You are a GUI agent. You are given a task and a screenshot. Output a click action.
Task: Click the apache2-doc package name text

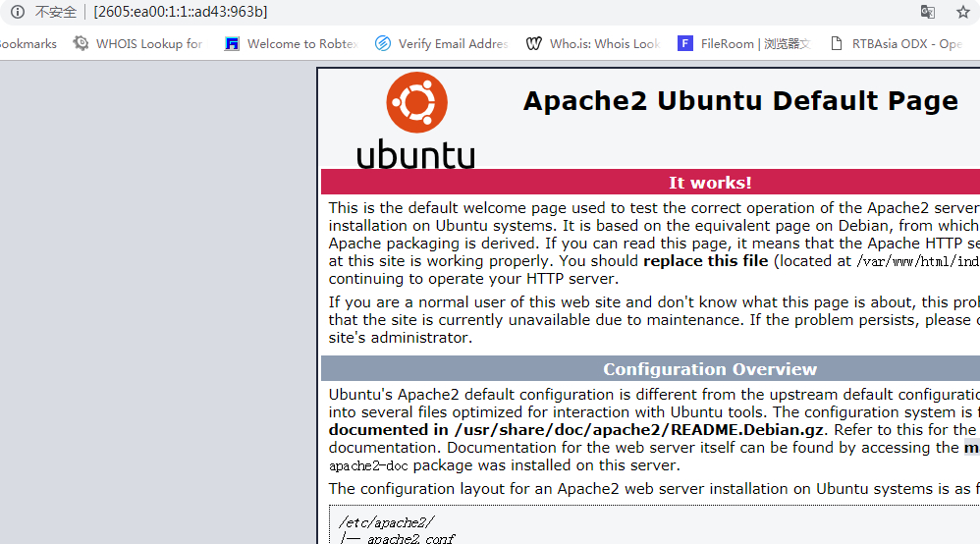click(368, 465)
